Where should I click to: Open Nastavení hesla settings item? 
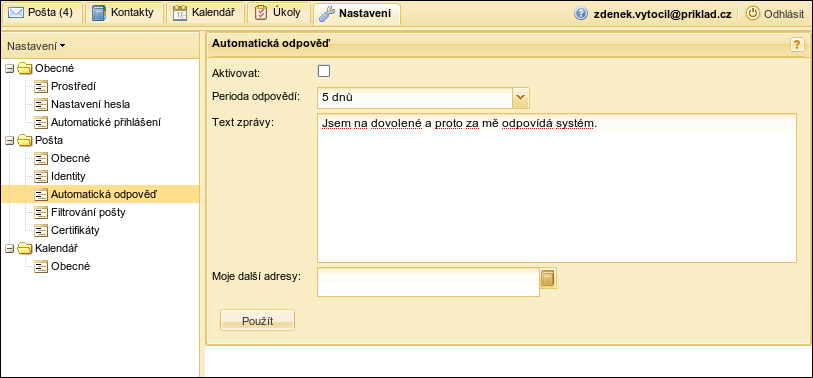pyautogui.click(x=90, y=105)
